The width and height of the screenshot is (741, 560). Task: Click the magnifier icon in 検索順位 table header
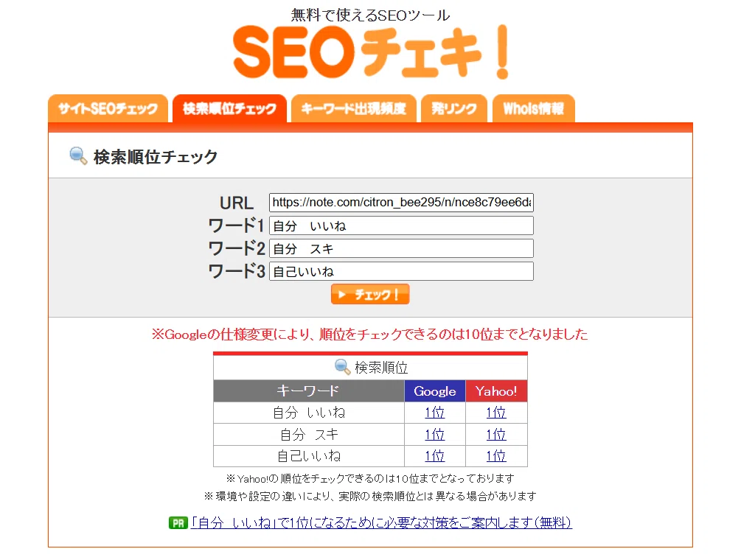pos(343,367)
